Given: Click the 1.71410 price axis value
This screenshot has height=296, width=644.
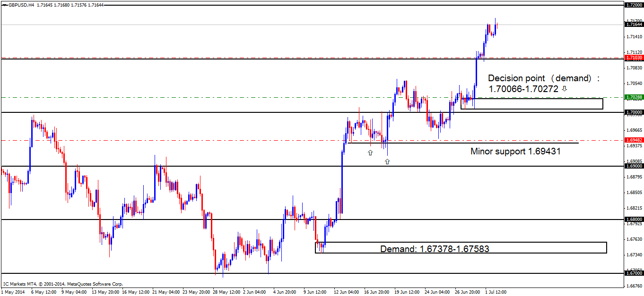Looking at the screenshot, I should coord(634,36).
